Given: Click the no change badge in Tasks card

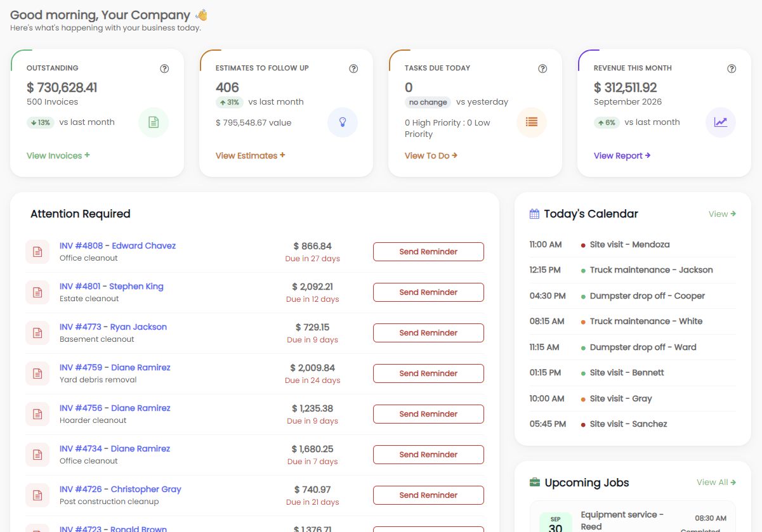Looking at the screenshot, I should [x=428, y=102].
